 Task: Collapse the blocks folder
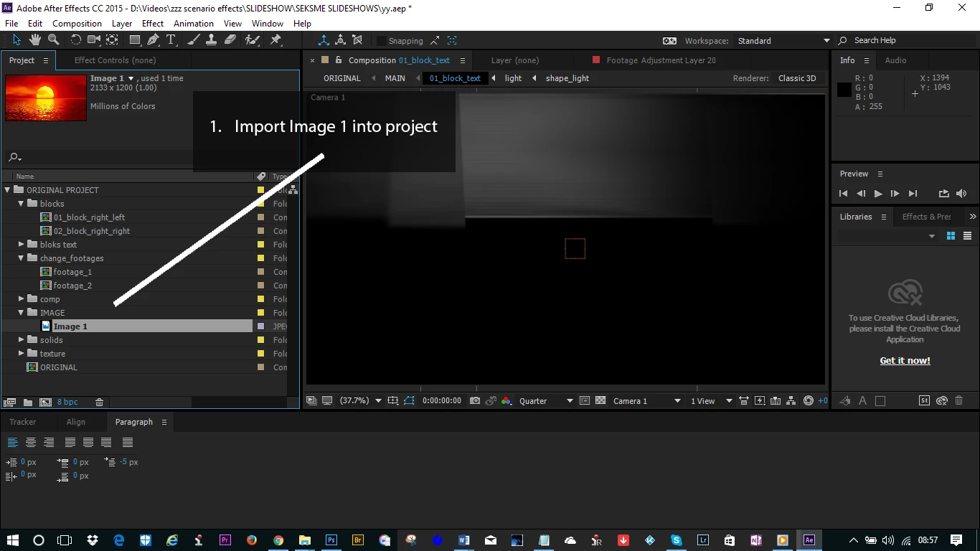coord(22,204)
